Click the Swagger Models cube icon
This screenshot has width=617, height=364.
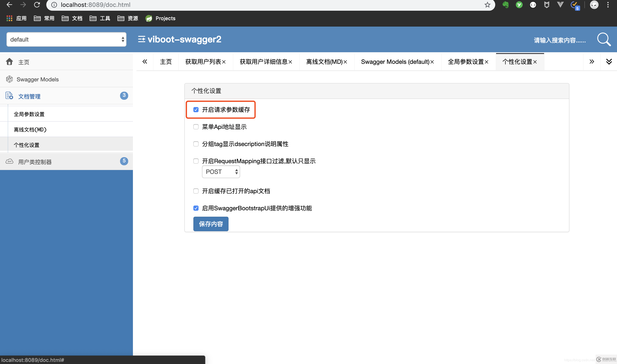(x=9, y=79)
